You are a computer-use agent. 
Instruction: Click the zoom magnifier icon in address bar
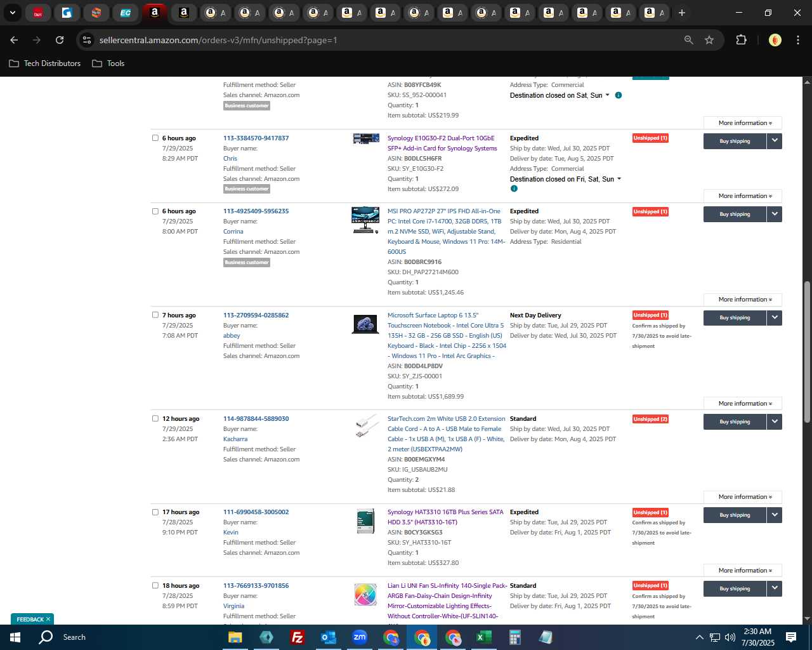[689, 40]
